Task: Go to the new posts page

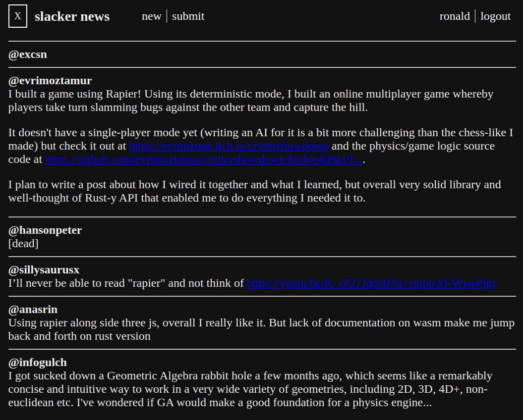Action: coord(151,16)
